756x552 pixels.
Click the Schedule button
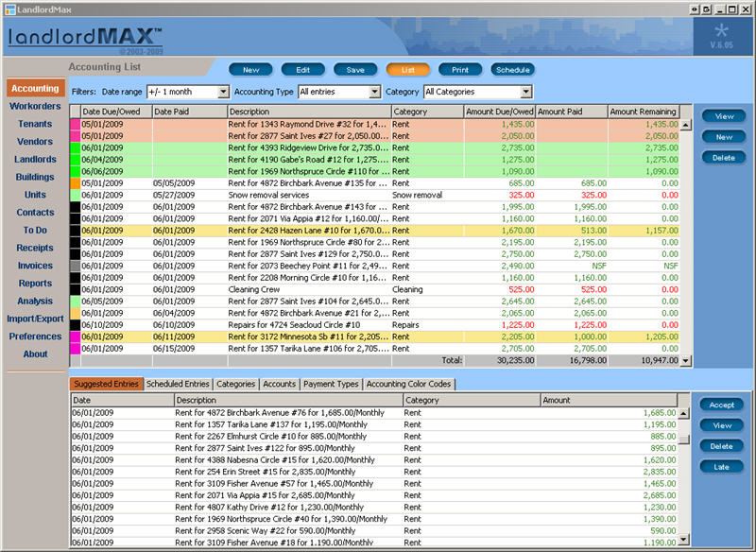(x=513, y=70)
